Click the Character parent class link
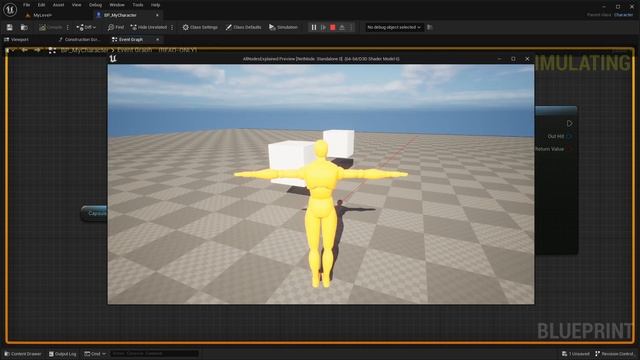Screen dimensions: 640x360 pyautogui.click(x=623, y=15)
